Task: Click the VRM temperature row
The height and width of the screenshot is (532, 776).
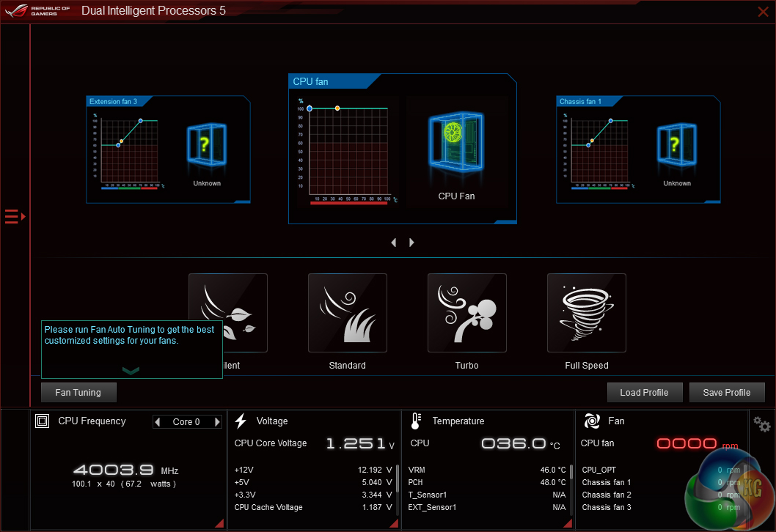Action: pyautogui.click(x=487, y=470)
